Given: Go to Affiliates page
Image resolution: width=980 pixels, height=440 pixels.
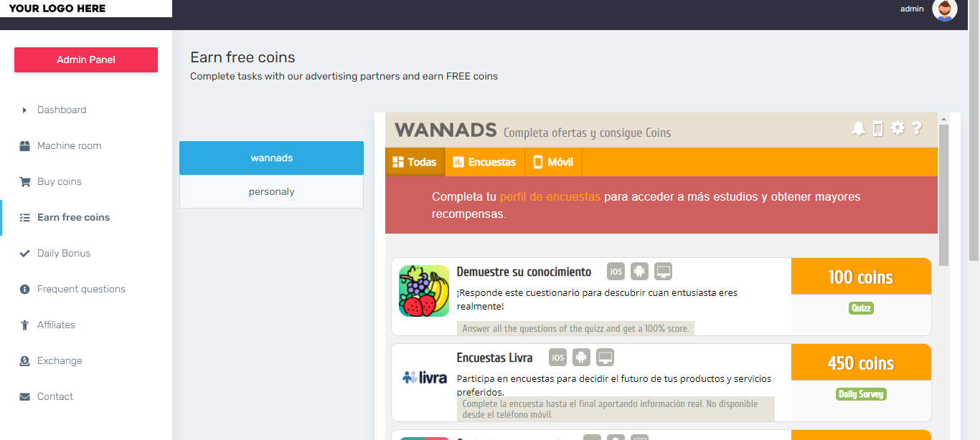Looking at the screenshot, I should point(56,325).
